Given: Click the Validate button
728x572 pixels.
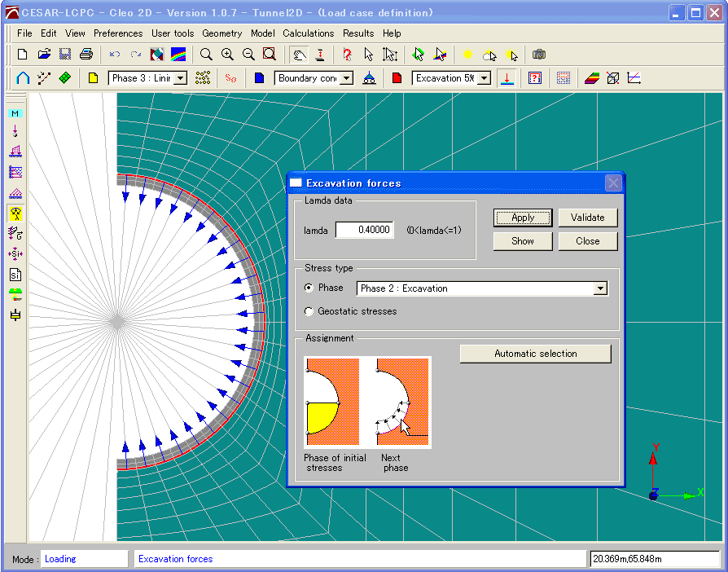Looking at the screenshot, I should [588, 218].
